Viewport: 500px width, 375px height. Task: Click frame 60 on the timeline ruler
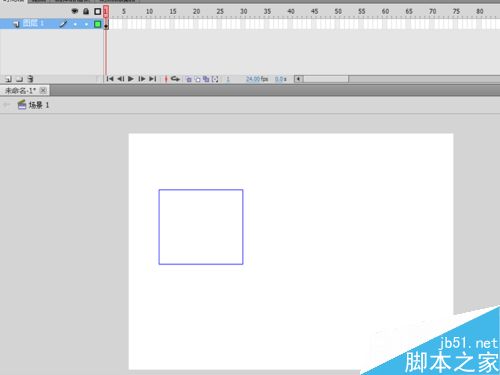[385, 11]
